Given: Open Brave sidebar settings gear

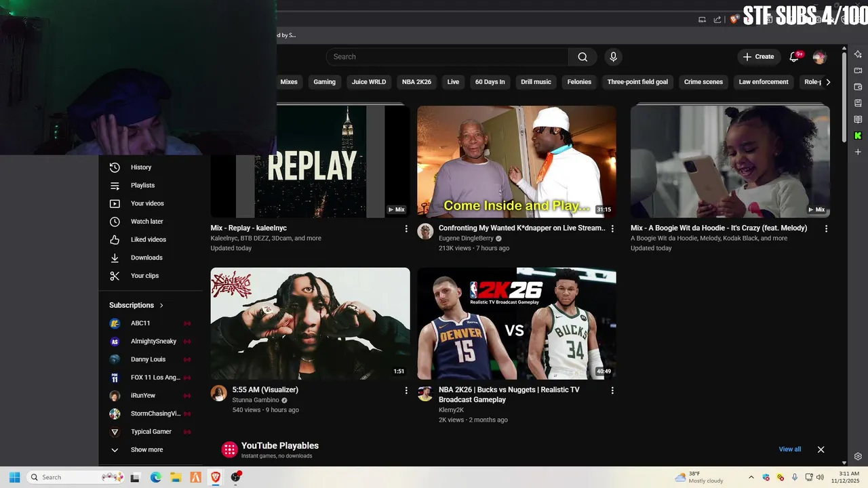Looking at the screenshot, I should 858,457.
